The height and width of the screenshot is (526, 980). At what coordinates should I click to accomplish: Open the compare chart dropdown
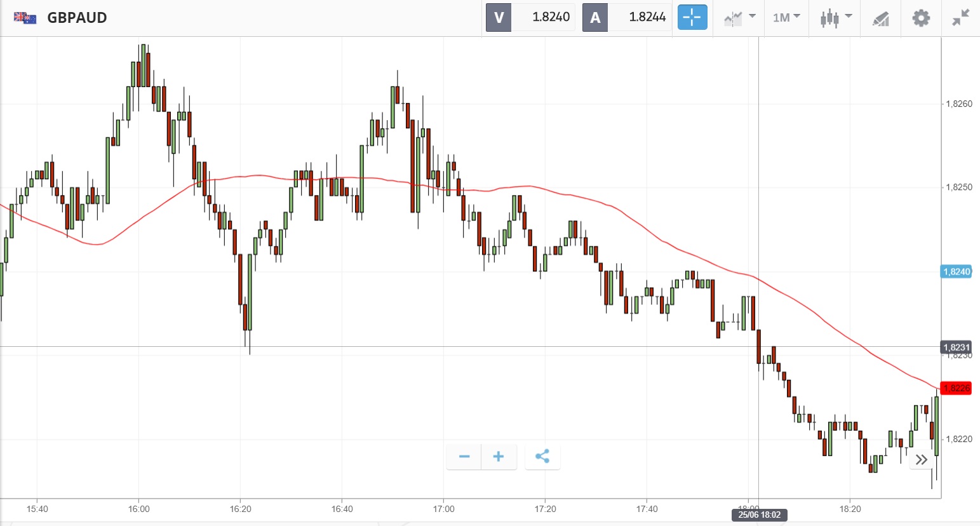tap(739, 18)
